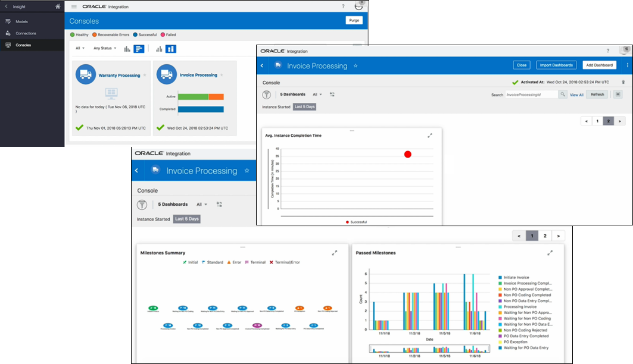Star Invoice Processing in the page-2 window

[x=356, y=65]
